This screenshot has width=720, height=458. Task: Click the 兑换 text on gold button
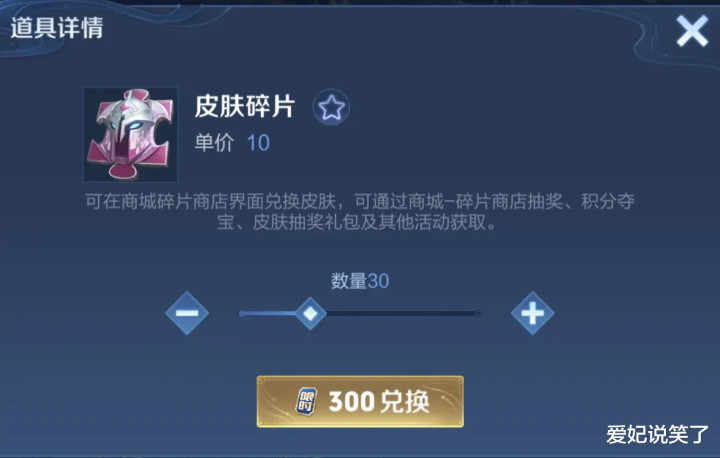click(x=405, y=401)
